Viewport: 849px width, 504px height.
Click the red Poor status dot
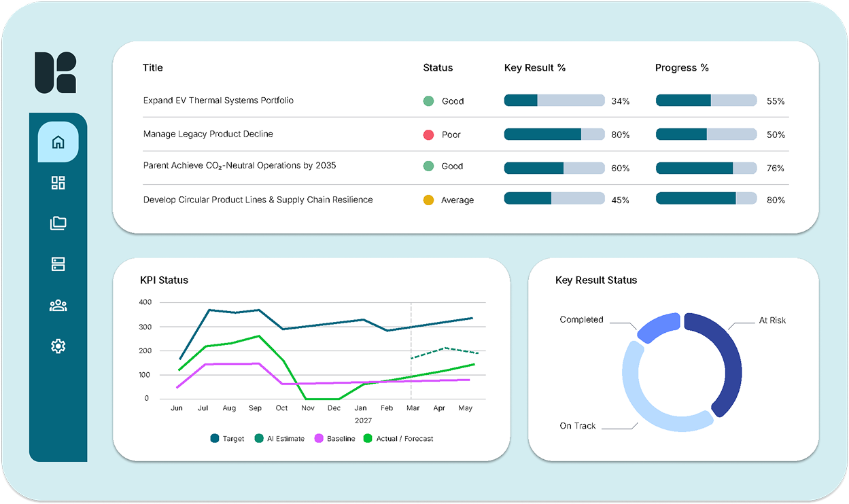coord(428,134)
